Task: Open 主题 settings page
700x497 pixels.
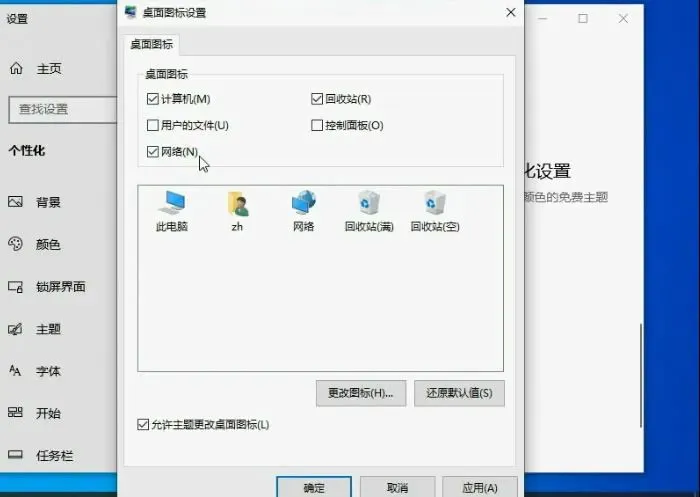Action: (48, 329)
